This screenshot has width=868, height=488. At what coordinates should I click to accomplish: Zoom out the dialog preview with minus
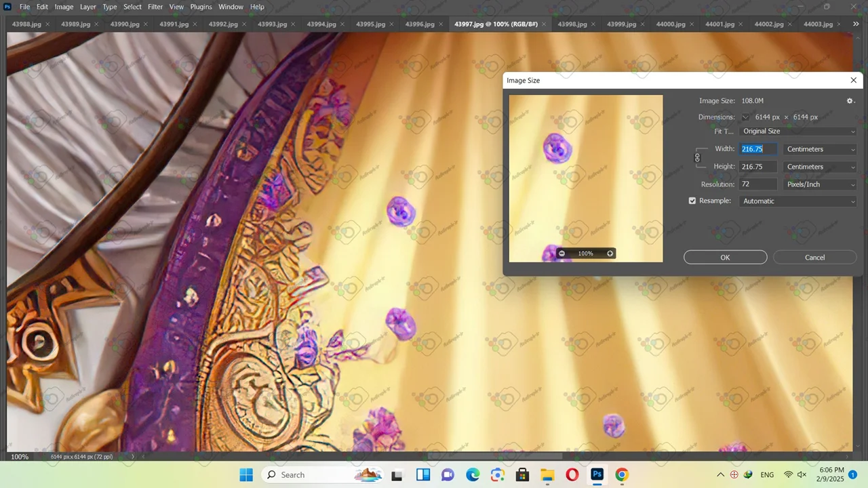[x=561, y=253]
